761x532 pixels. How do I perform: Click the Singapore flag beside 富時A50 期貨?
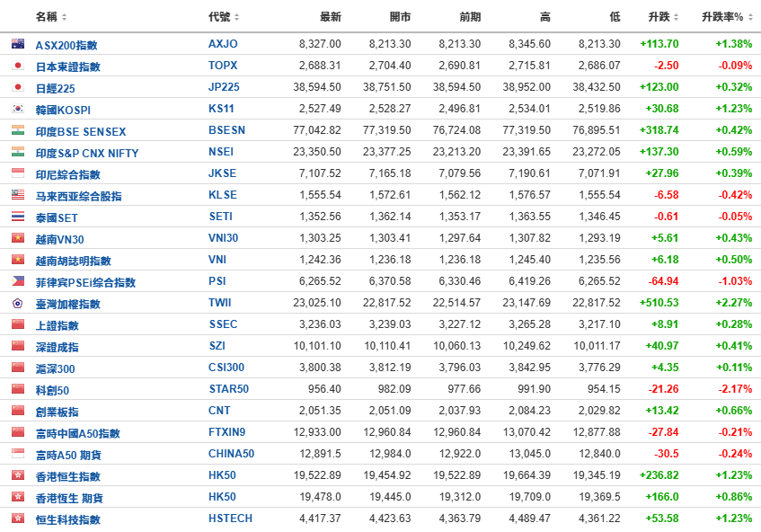point(17,454)
